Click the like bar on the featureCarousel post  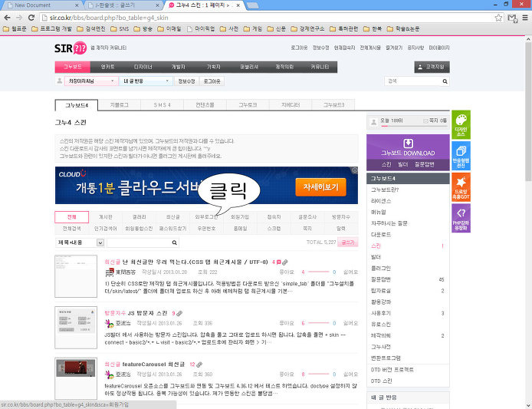[319, 374]
